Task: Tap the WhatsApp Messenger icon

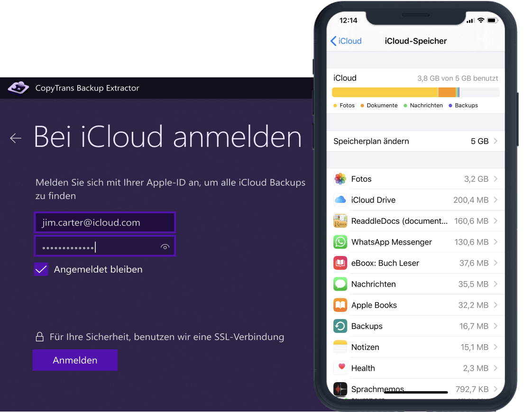Action: [x=340, y=242]
